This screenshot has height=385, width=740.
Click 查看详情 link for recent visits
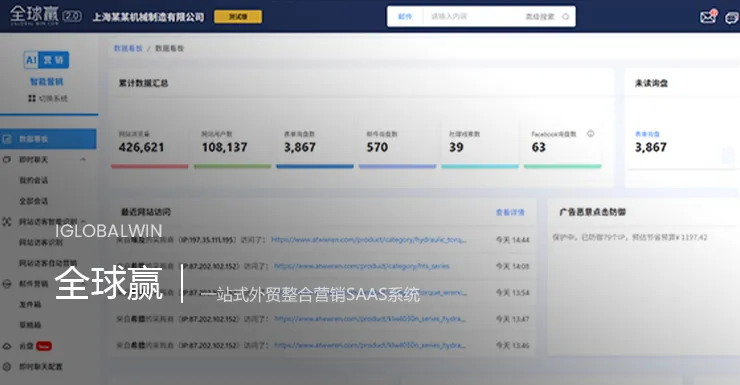click(x=510, y=212)
